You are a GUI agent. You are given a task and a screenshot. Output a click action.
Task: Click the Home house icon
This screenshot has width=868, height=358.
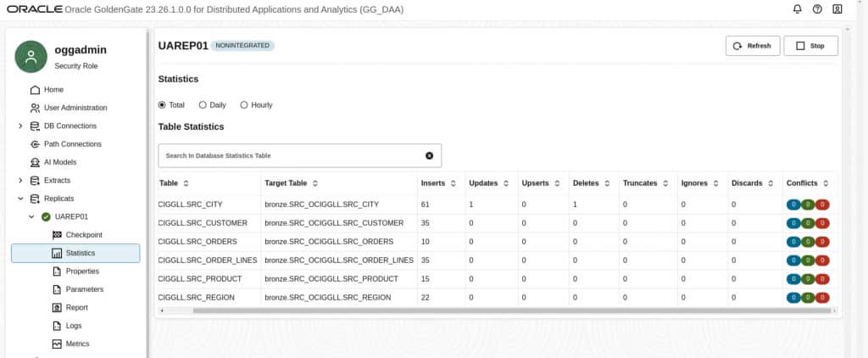(x=35, y=90)
